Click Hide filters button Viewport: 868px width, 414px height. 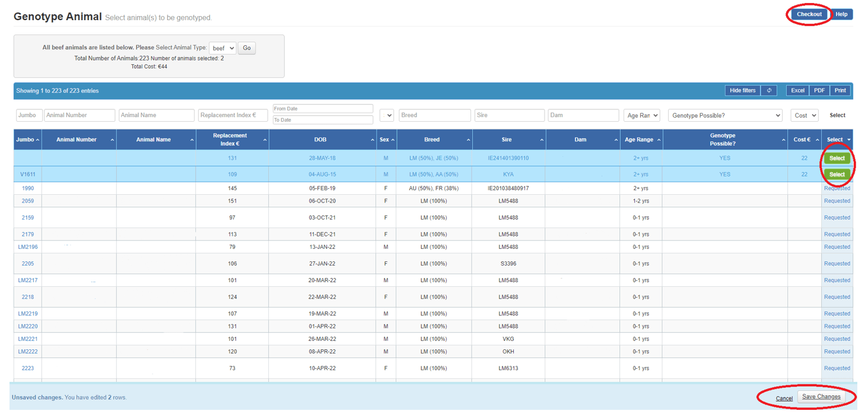point(743,90)
